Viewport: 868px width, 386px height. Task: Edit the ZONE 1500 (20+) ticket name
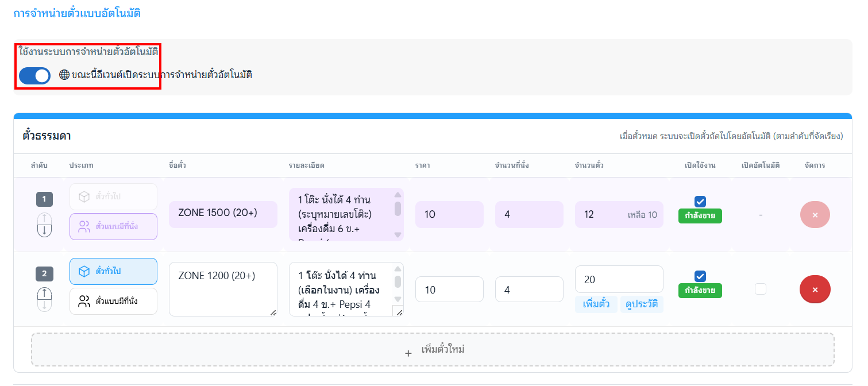point(223,214)
